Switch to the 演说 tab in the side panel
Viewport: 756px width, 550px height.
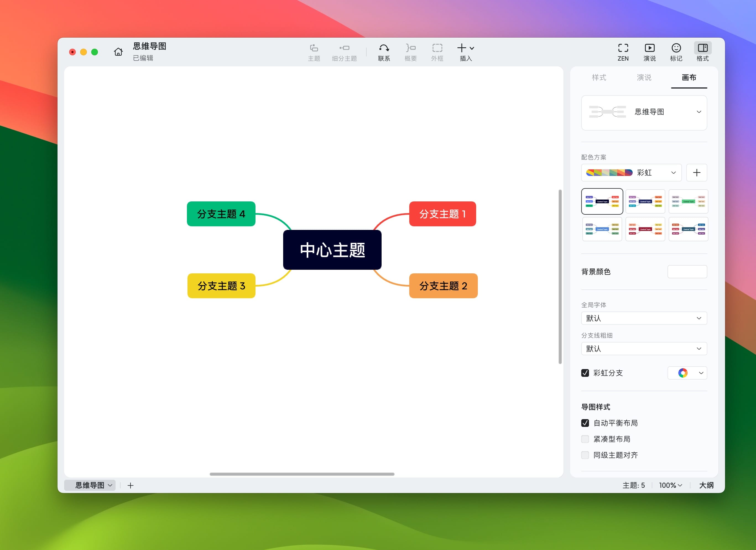pyautogui.click(x=644, y=77)
